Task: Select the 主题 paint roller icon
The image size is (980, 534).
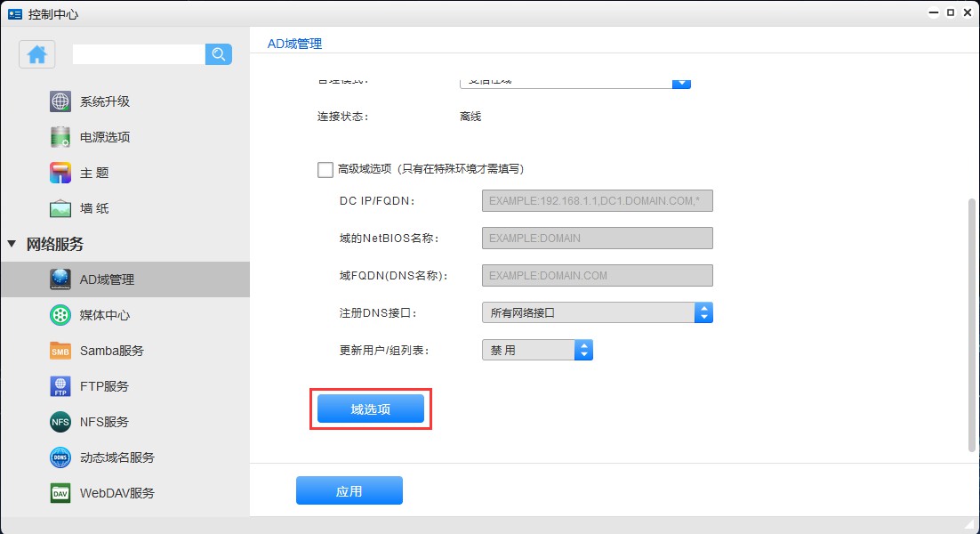Action: (60, 173)
